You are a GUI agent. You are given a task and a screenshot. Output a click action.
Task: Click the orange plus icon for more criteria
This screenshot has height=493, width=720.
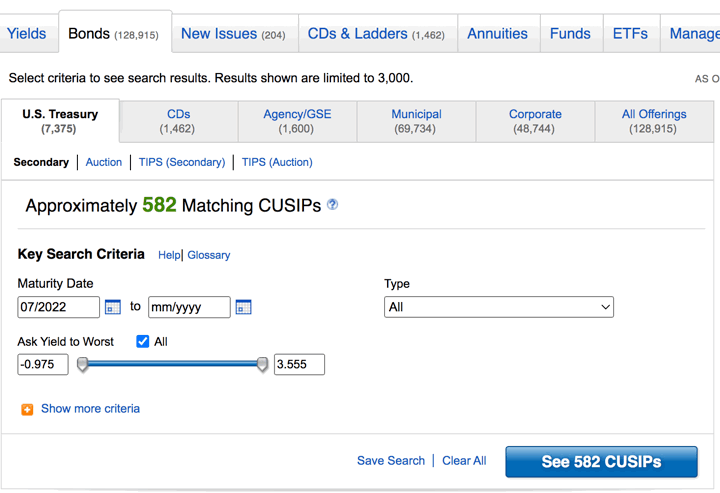point(27,409)
